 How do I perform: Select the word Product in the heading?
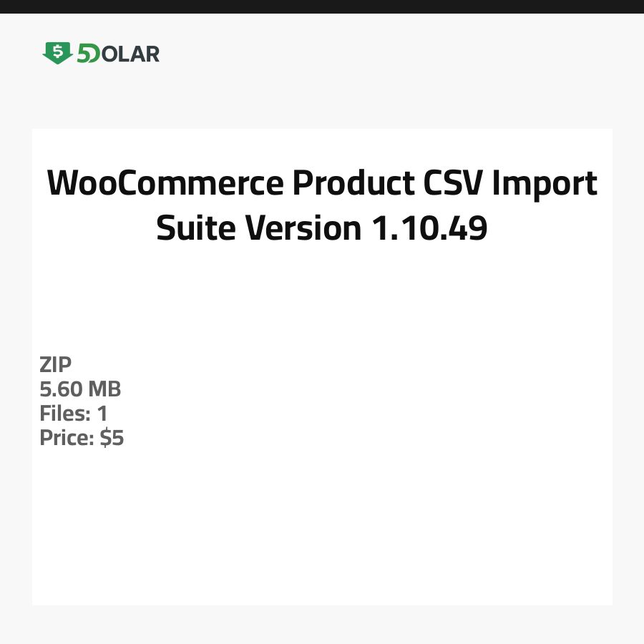click(x=348, y=184)
